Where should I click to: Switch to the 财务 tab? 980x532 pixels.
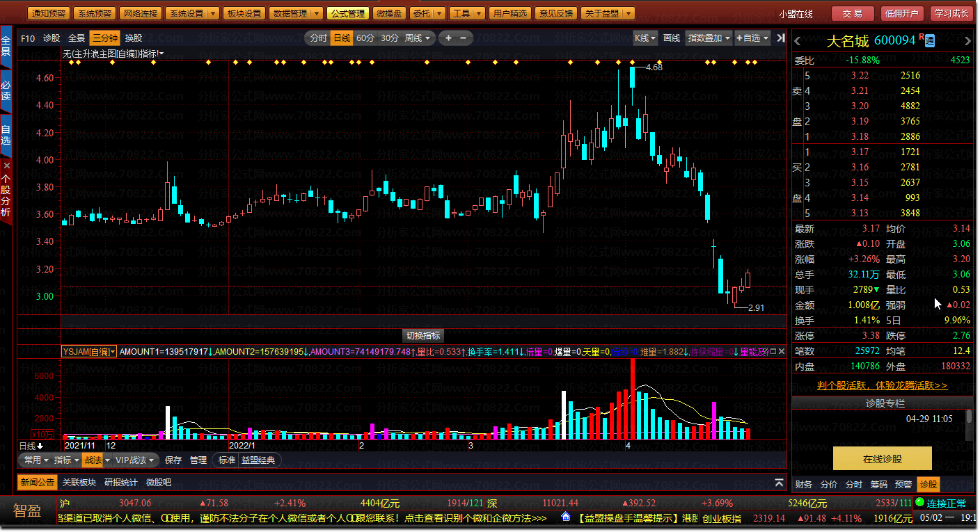[804, 484]
